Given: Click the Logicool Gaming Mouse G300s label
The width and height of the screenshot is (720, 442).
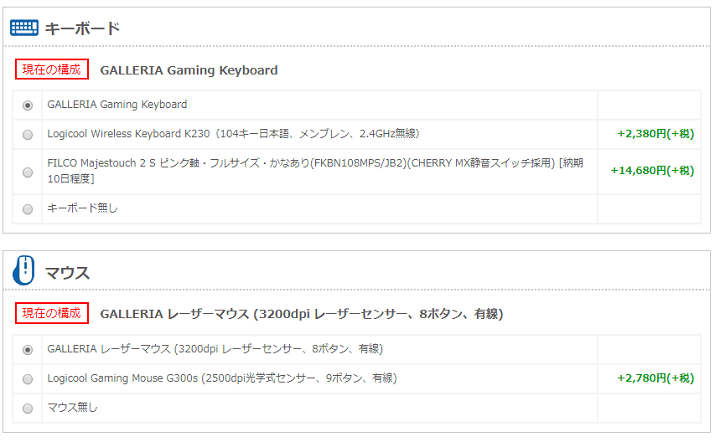Looking at the screenshot, I should 222,378.
